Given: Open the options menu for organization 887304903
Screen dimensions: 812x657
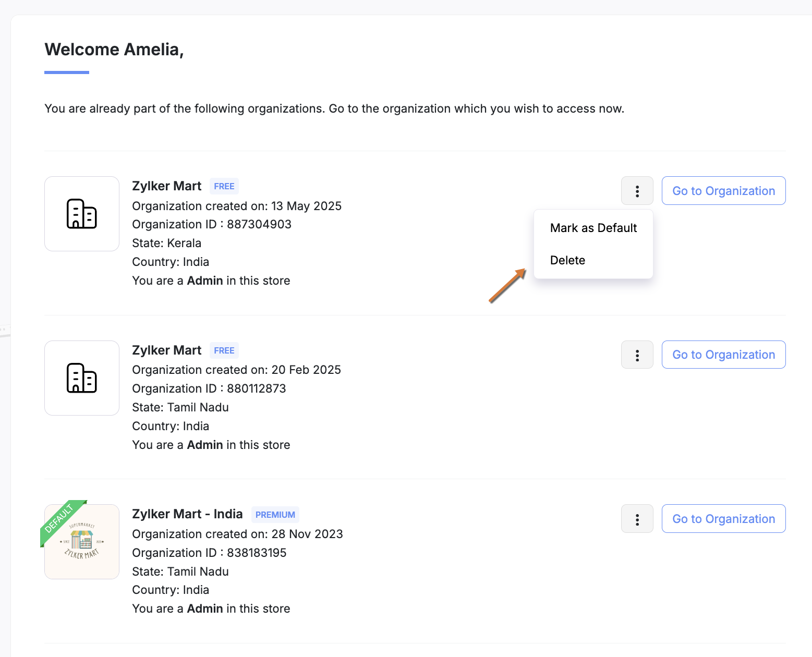Looking at the screenshot, I should 637,191.
